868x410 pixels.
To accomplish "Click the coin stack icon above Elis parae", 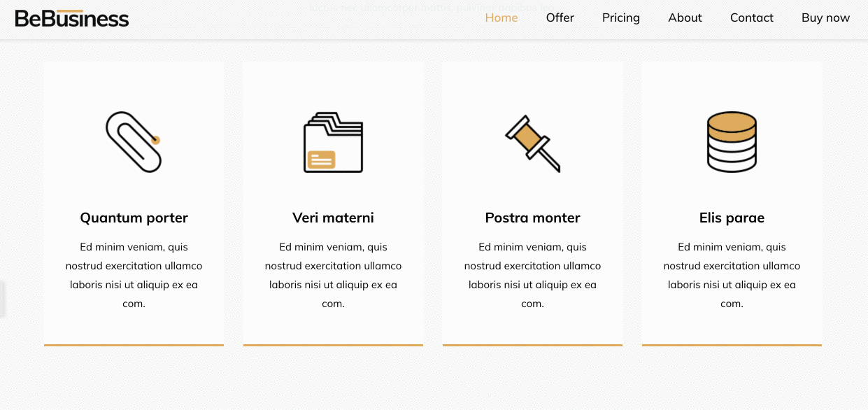I will pyautogui.click(x=732, y=142).
